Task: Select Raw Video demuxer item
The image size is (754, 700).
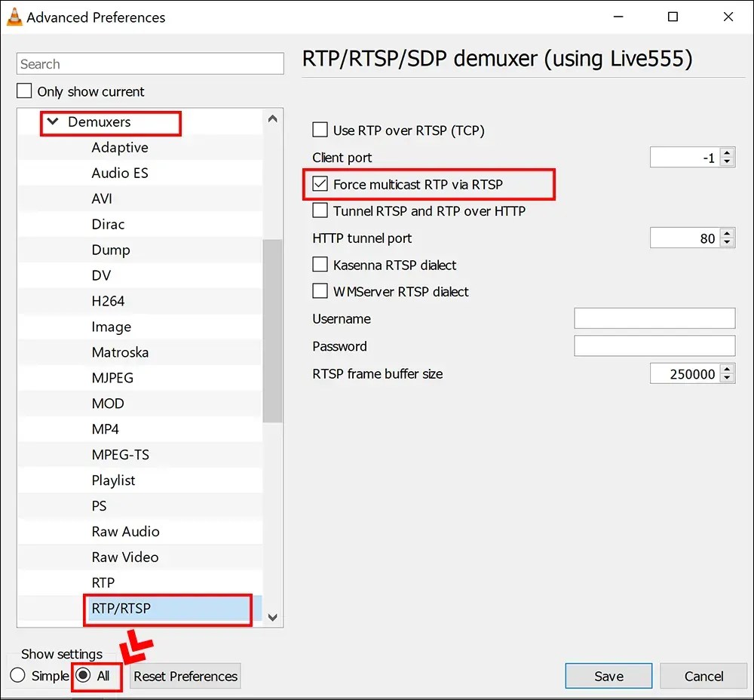Action: [x=125, y=557]
